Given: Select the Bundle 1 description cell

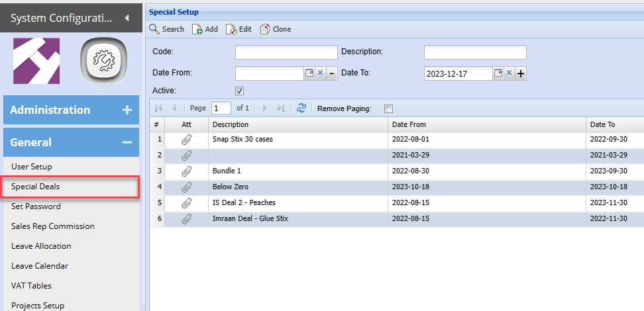Looking at the screenshot, I should click(298, 171).
